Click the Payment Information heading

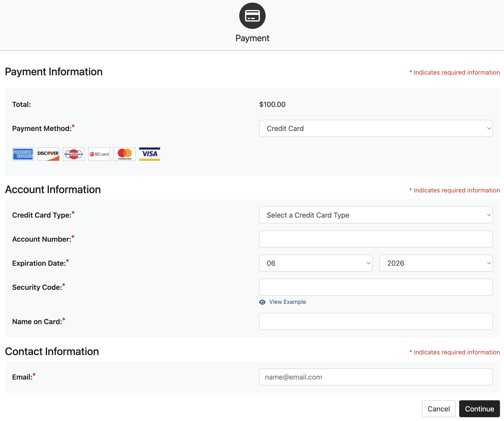54,72
